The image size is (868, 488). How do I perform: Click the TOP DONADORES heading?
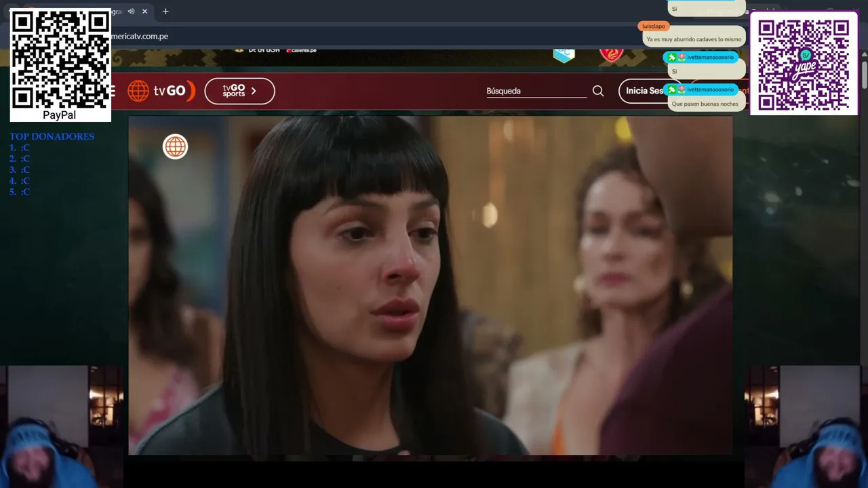click(52, 136)
